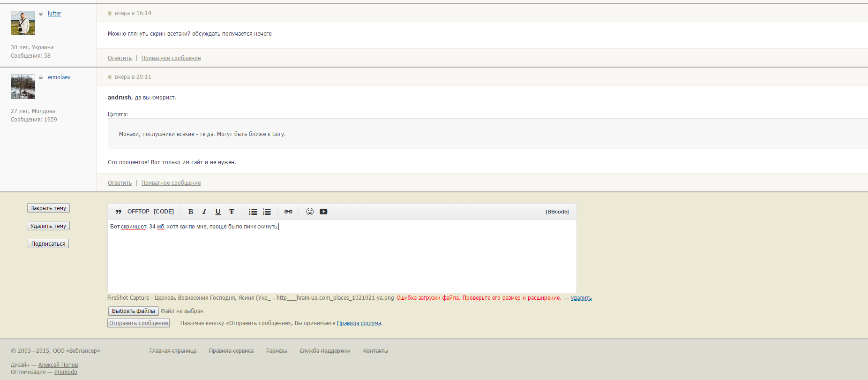
Task: Open the smiley emoticon picker
Action: (310, 212)
